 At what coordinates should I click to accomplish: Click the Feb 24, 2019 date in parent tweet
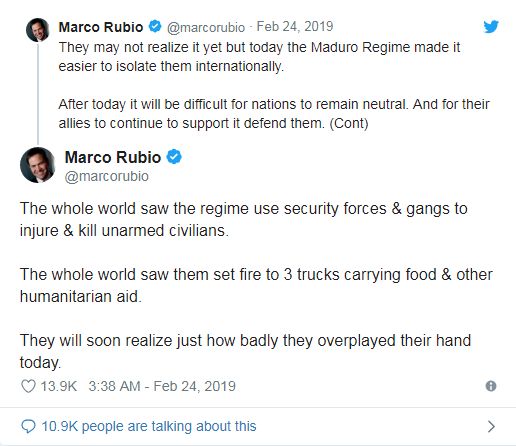tap(295, 26)
